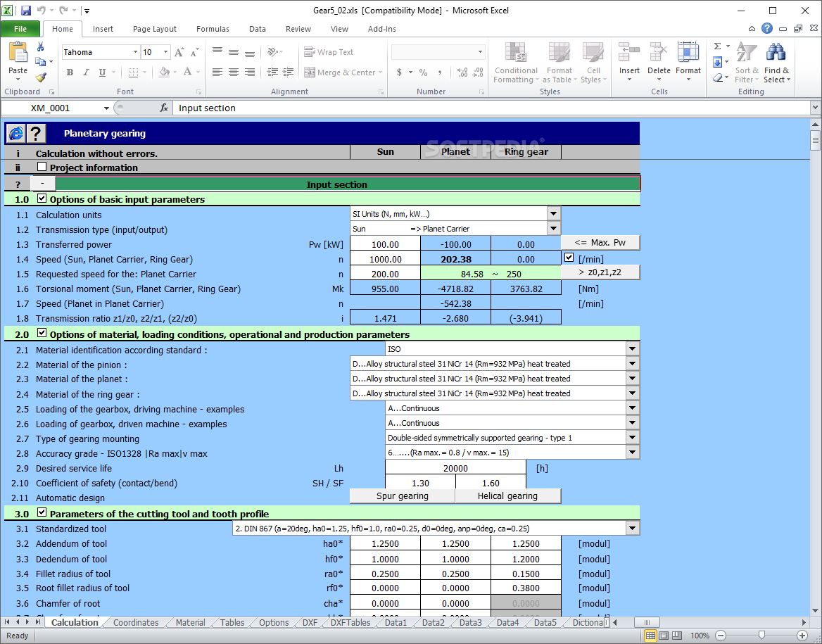
Task: Switch to Page Break Preview view
Action: pyautogui.click(x=677, y=636)
